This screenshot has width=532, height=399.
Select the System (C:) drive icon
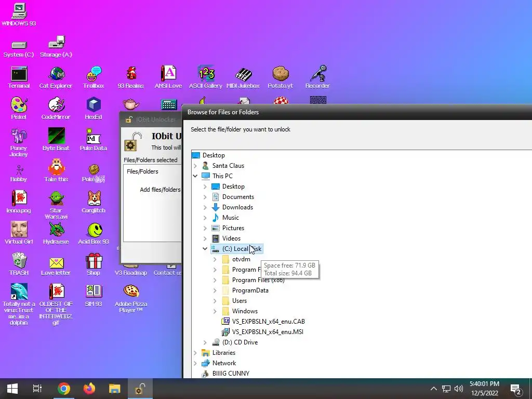point(19,49)
